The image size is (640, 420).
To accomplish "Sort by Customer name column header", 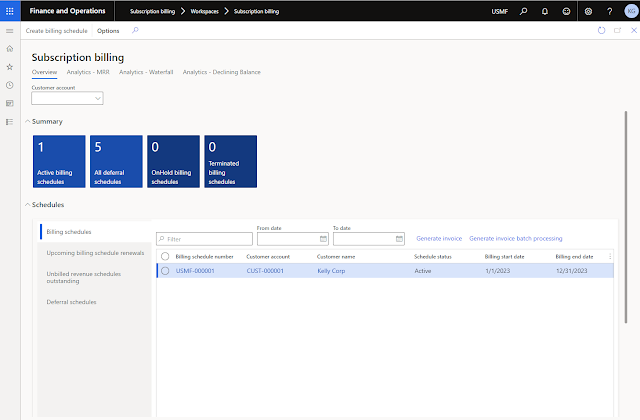I will click(336, 256).
